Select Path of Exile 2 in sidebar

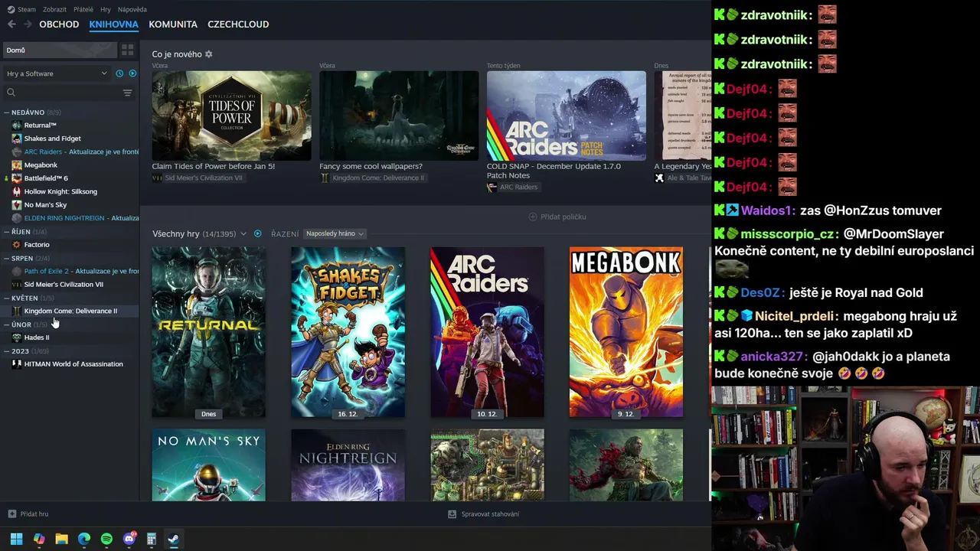click(75, 271)
